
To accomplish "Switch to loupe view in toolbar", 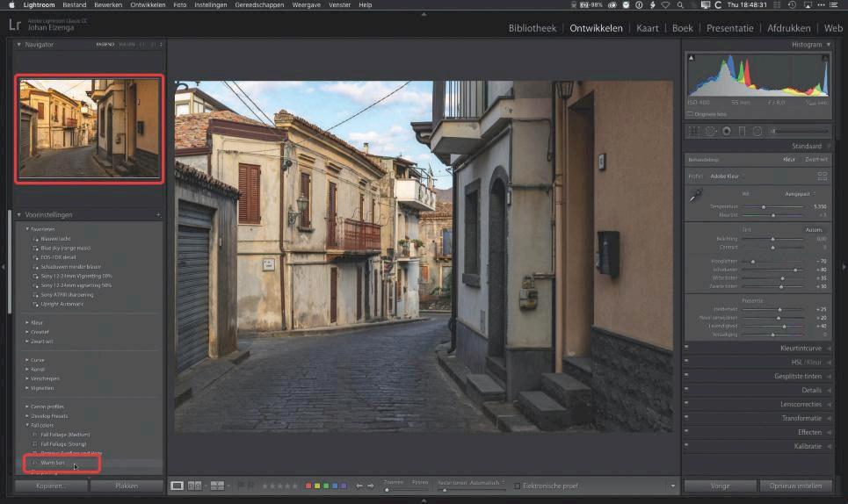I will pyautogui.click(x=177, y=486).
